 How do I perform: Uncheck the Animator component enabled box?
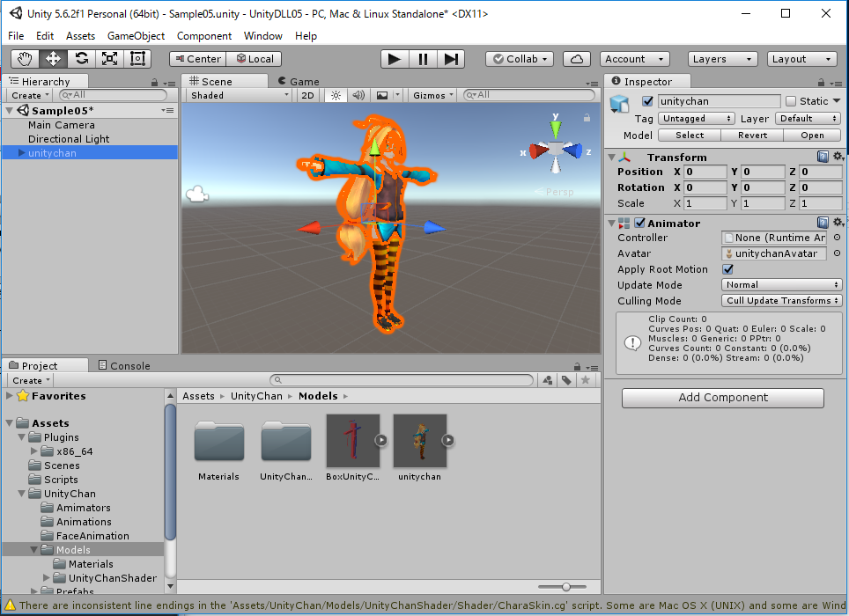pyautogui.click(x=639, y=224)
